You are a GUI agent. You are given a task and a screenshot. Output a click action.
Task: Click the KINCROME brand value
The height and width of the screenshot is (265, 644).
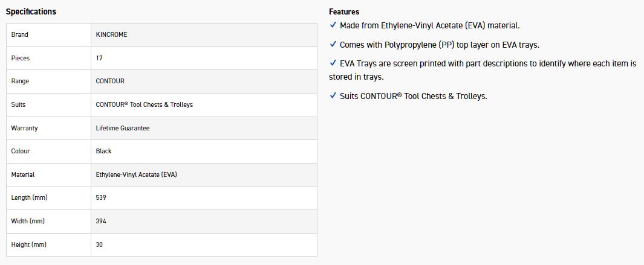(111, 34)
